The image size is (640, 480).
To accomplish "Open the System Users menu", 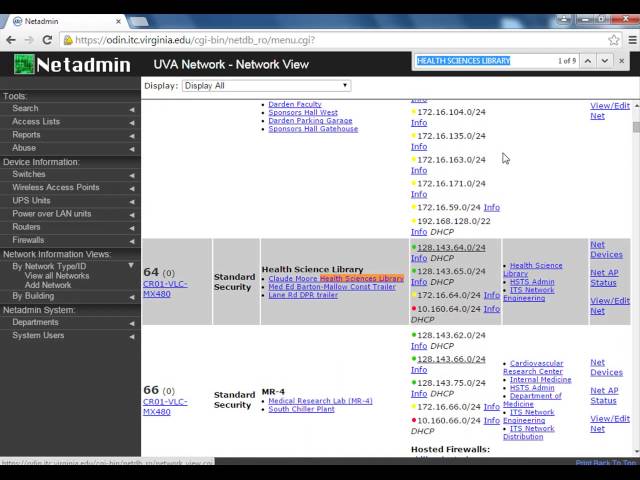I will [70, 336].
